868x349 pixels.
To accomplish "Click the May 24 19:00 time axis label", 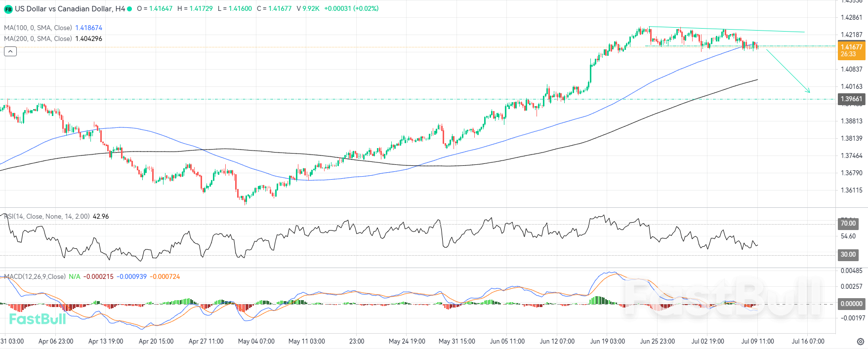I will coord(407,341).
